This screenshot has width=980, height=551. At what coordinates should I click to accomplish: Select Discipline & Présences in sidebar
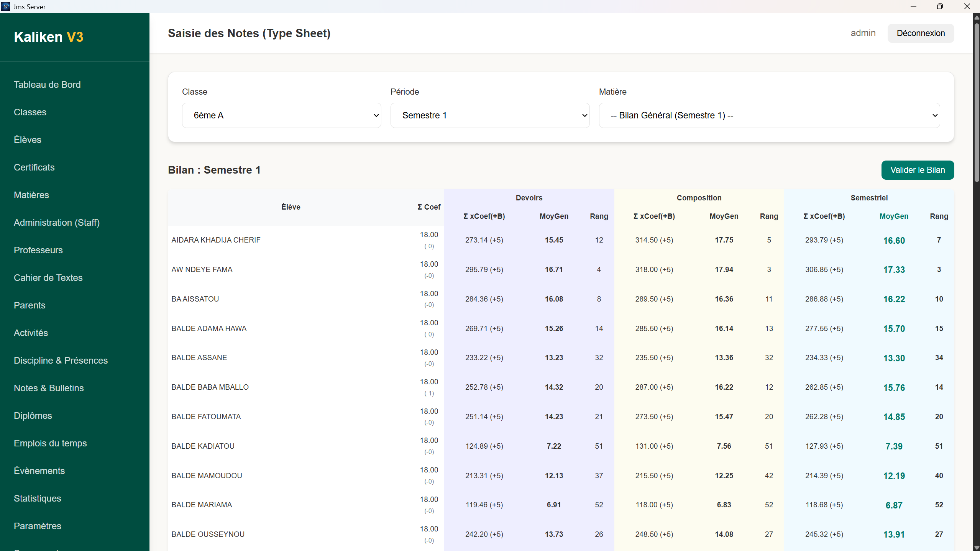pos(61,361)
